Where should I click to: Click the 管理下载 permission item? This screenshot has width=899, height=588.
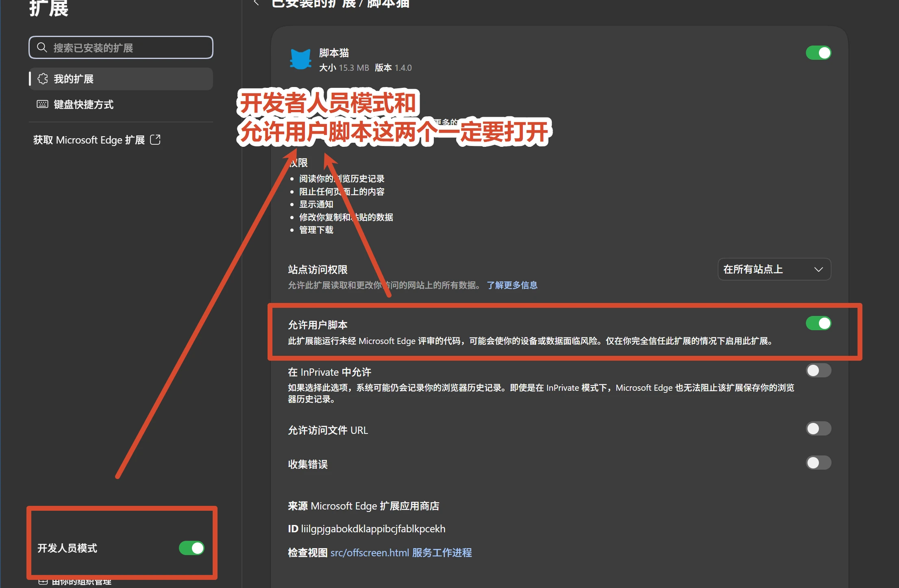(x=316, y=230)
